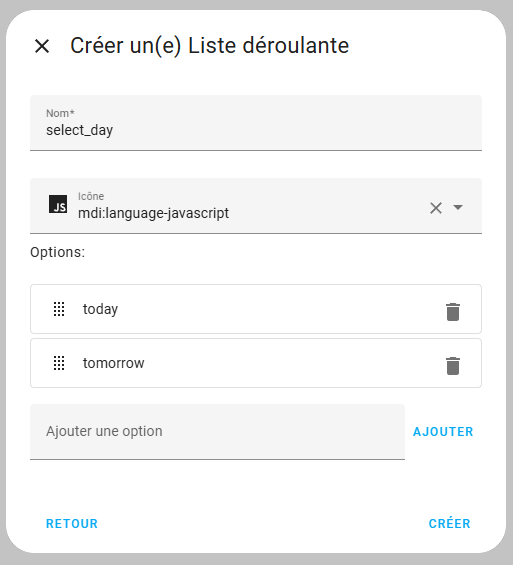Click the drag handle for today option
Screen dimensions: 513x565
pos(59,309)
